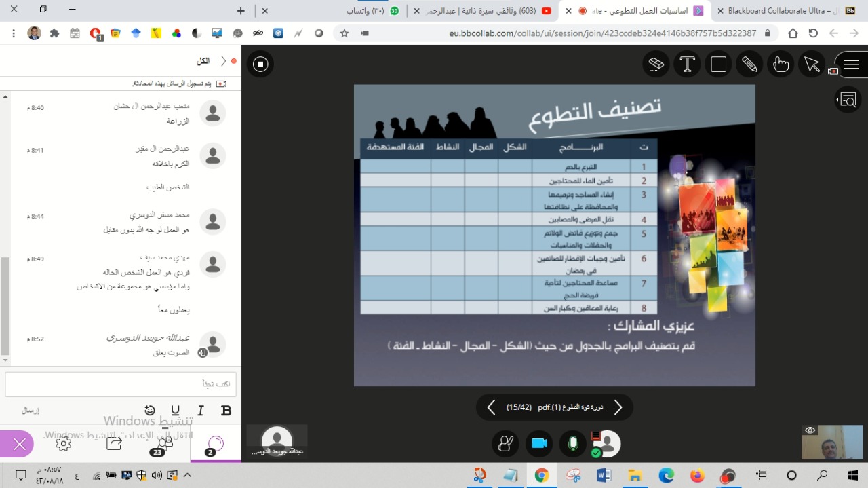Open the Share Content panel tab
The height and width of the screenshot is (488, 868).
pyautogui.click(x=114, y=443)
